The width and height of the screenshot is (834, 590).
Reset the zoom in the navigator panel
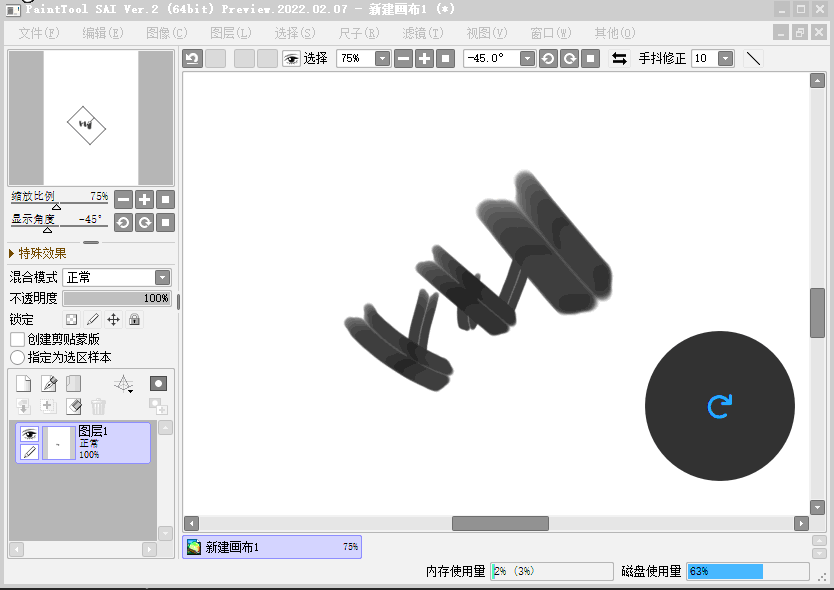tap(165, 200)
